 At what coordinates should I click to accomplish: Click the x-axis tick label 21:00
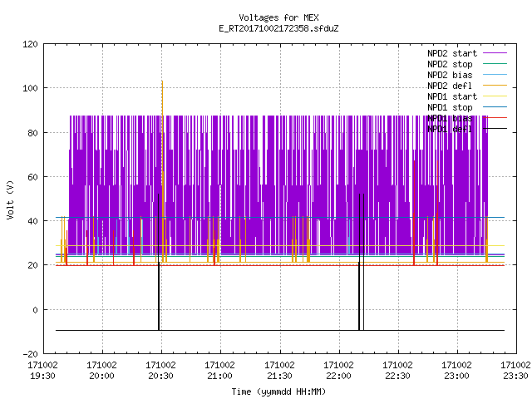(x=219, y=376)
